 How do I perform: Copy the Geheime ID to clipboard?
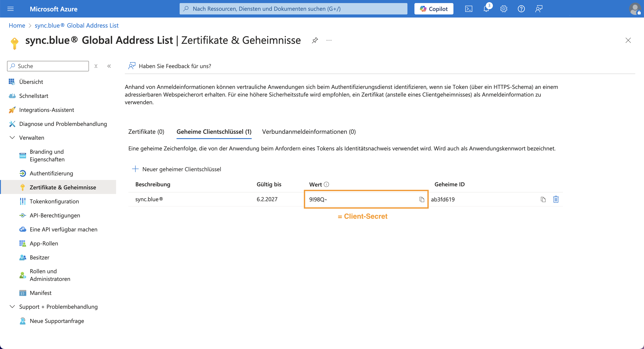pyautogui.click(x=543, y=199)
